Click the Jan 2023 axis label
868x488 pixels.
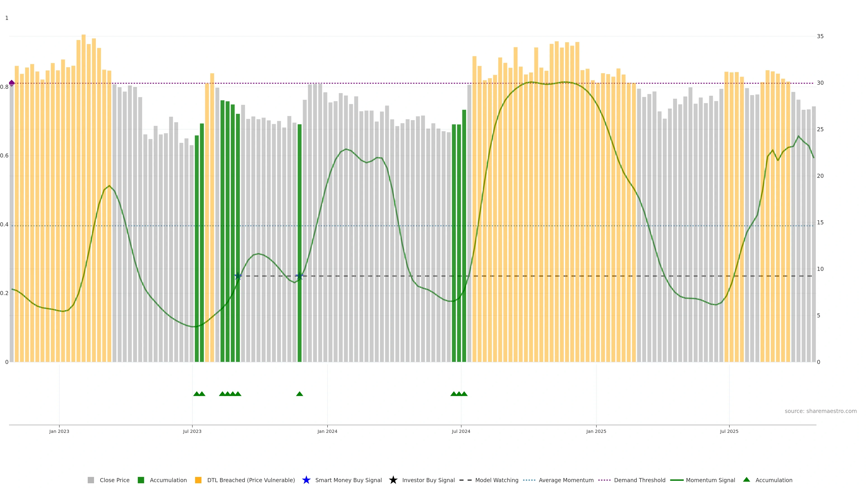point(59,431)
